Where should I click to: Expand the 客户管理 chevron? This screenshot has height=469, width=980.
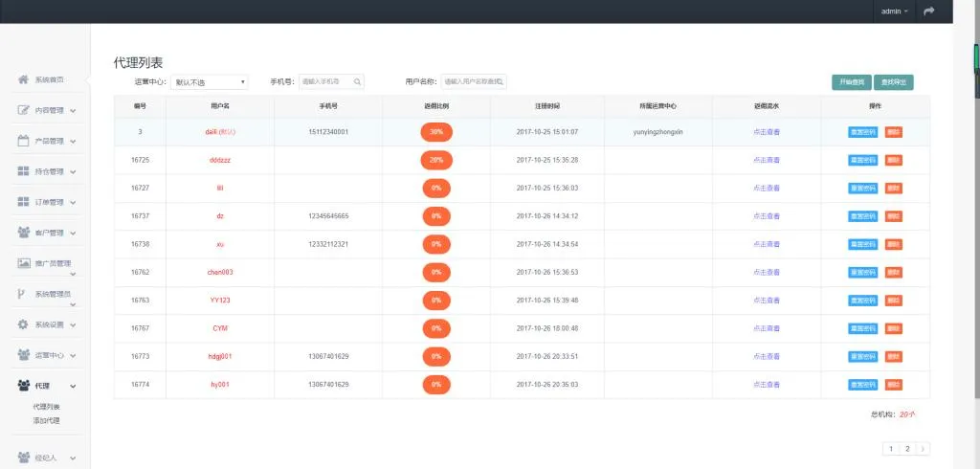(73, 234)
